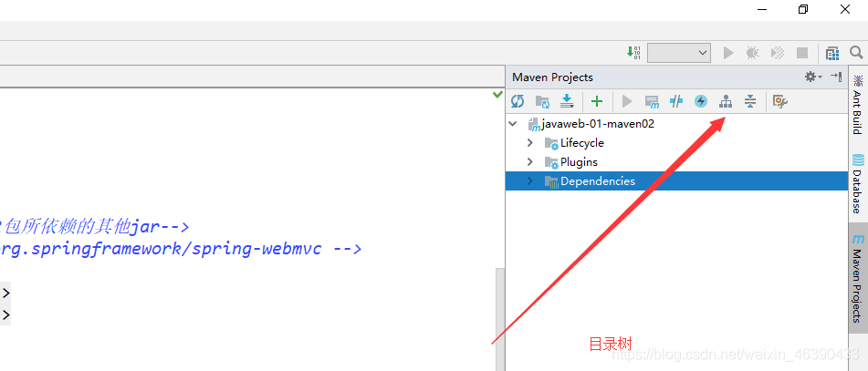Run with coverage icon
Screen dimensions: 868x371
[x=778, y=53]
